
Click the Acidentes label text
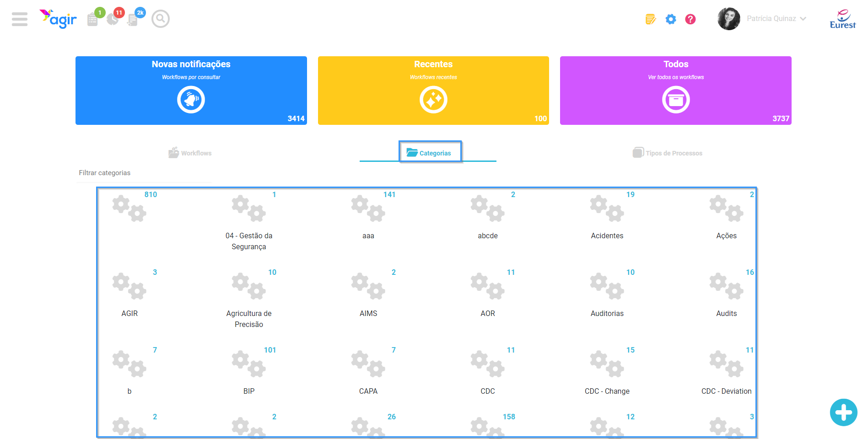click(x=607, y=236)
